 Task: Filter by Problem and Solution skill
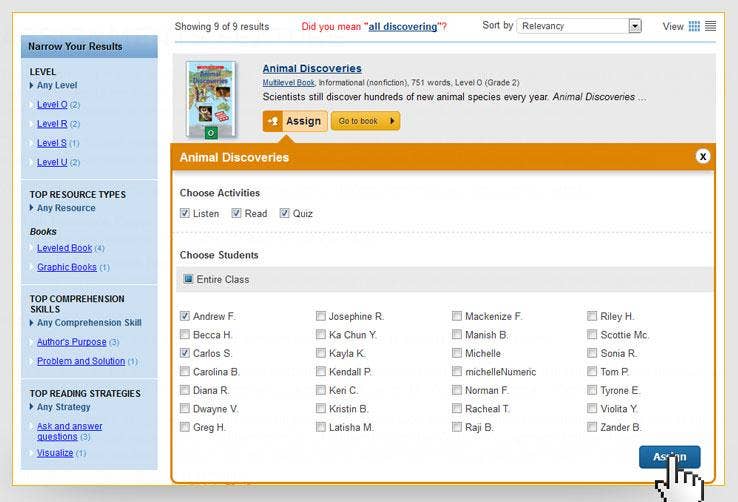point(81,361)
